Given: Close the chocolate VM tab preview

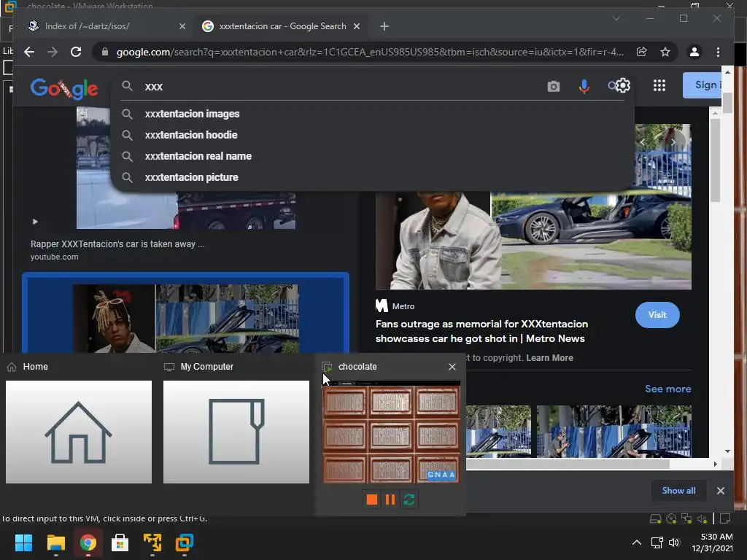Looking at the screenshot, I should (452, 367).
